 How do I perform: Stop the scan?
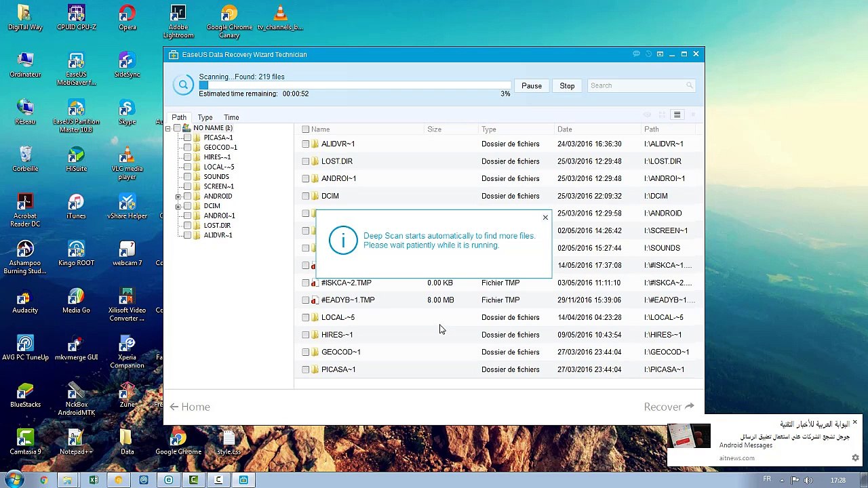pyautogui.click(x=567, y=85)
